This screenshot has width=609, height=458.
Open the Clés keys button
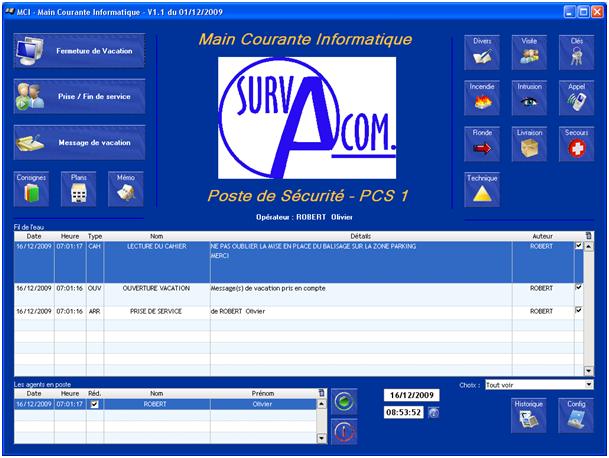click(x=576, y=52)
